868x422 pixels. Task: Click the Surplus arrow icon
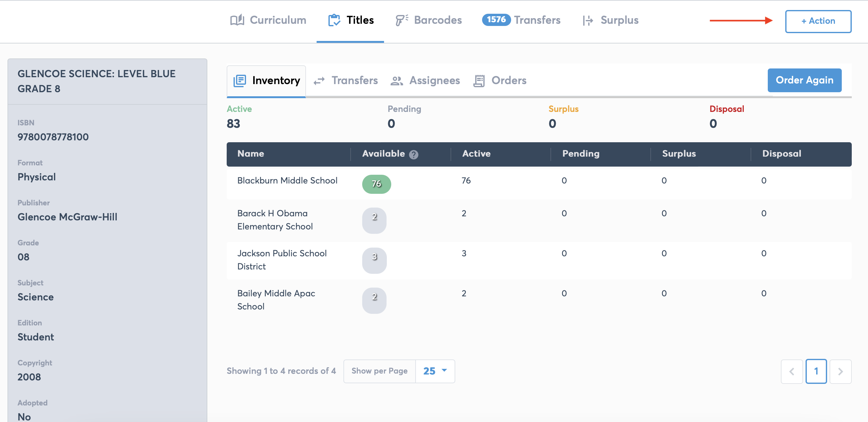point(588,21)
